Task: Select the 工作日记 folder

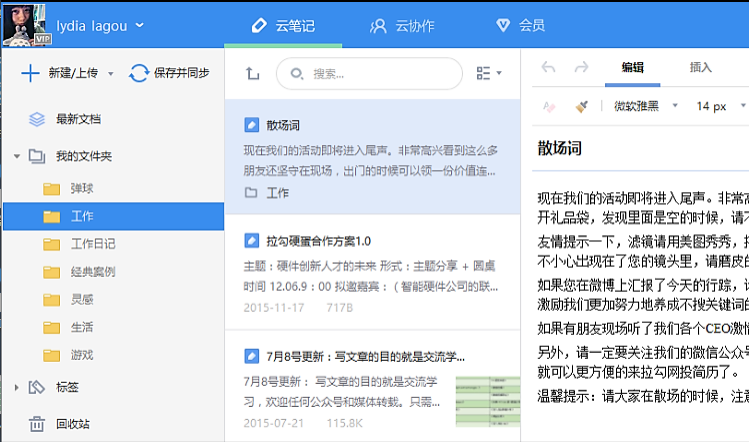Action: (x=92, y=244)
